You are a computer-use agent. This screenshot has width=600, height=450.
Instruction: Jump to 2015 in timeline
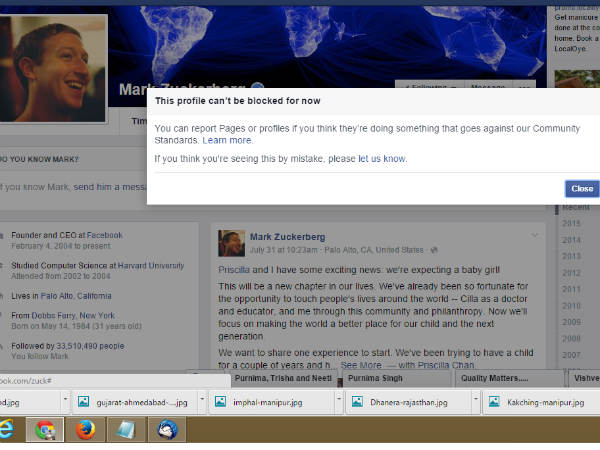click(x=571, y=223)
